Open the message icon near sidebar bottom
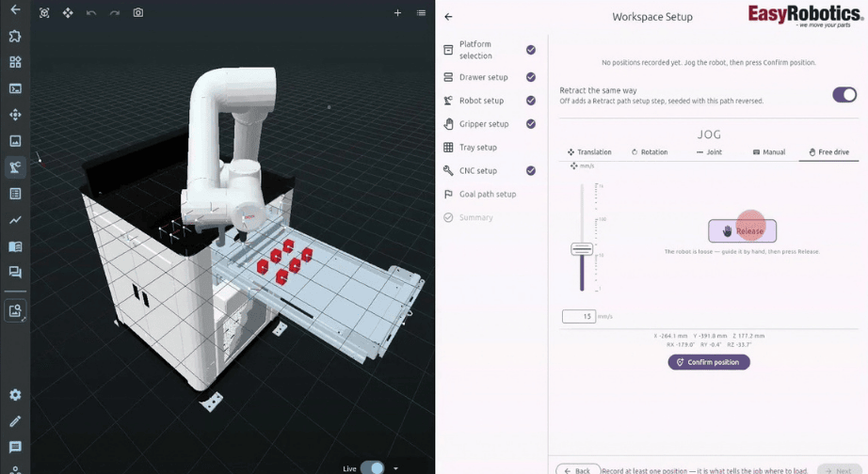The image size is (868, 474). tap(15, 447)
